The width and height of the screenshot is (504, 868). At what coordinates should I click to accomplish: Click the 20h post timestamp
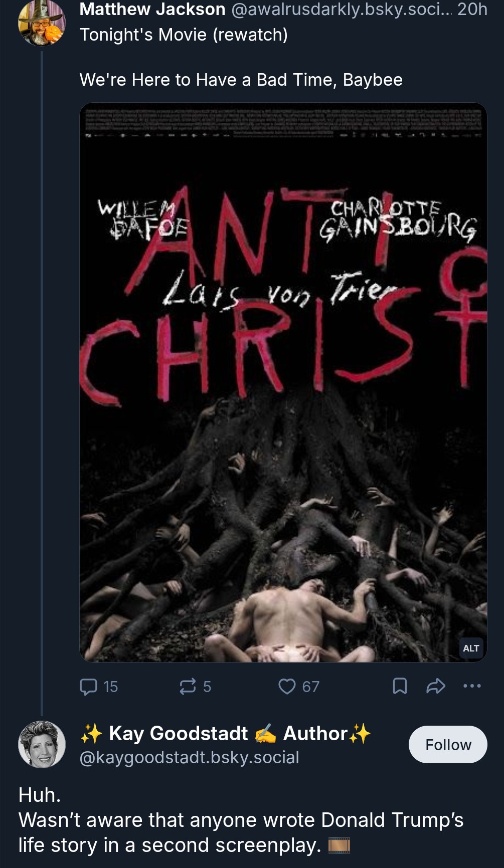point(472,9)
